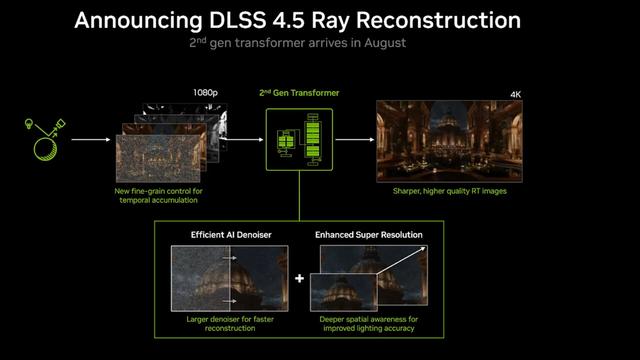Screen dimensions: 640x360
Task: Click the arrow pointing to 1080p frames
Action: pos(91,140)
